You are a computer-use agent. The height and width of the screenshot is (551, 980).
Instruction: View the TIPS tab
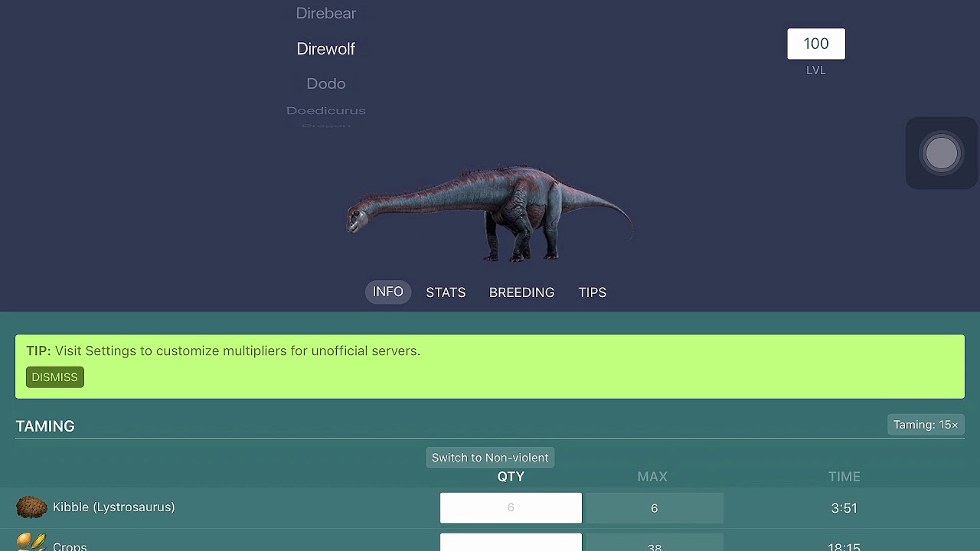coord(593,292)
